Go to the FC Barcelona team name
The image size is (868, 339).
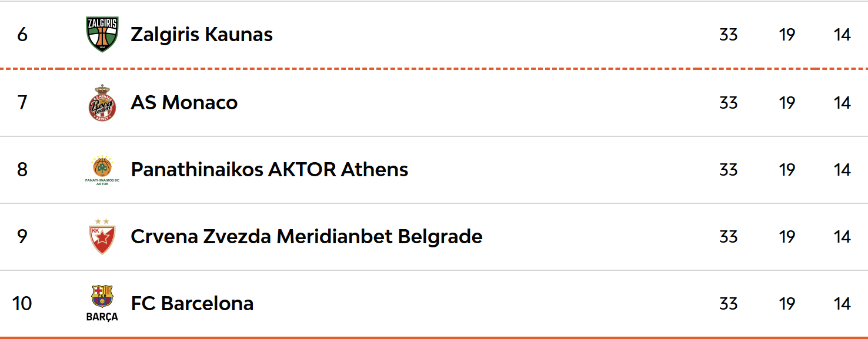pyautogui.click(x=192, y=304)
